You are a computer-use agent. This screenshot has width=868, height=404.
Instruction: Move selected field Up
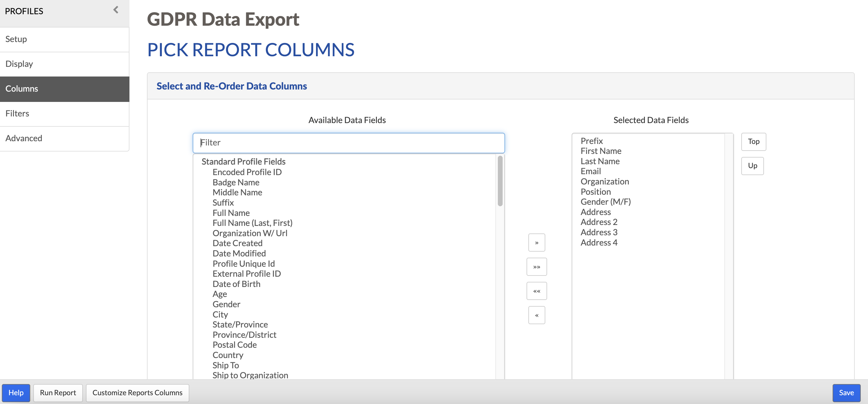click(752, 166)
